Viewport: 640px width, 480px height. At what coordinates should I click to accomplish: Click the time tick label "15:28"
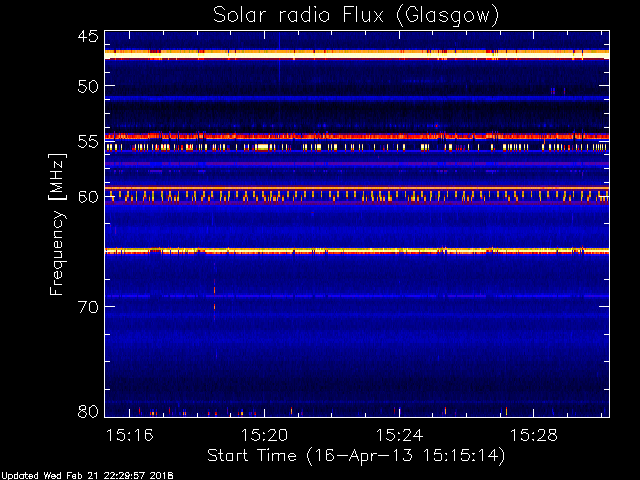[x=533, y=436]
